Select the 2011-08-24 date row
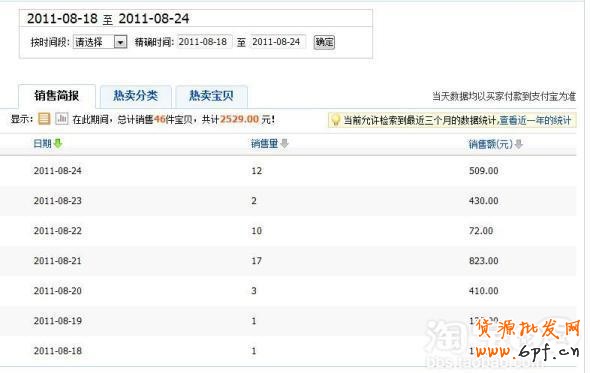Image resolution: width=590 pixels, height=373 pixels. (288, 171)
